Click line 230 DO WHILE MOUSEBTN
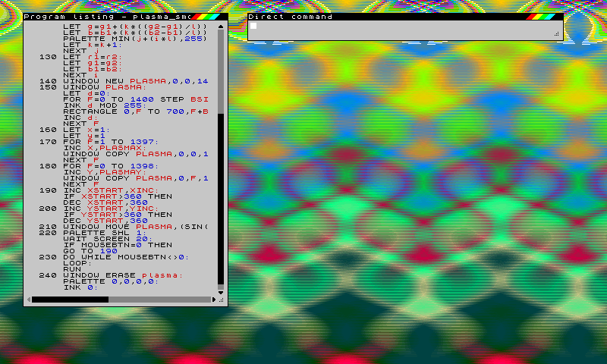Image resolution: width=607 pixels, height=364 pixels. [114, 257]
